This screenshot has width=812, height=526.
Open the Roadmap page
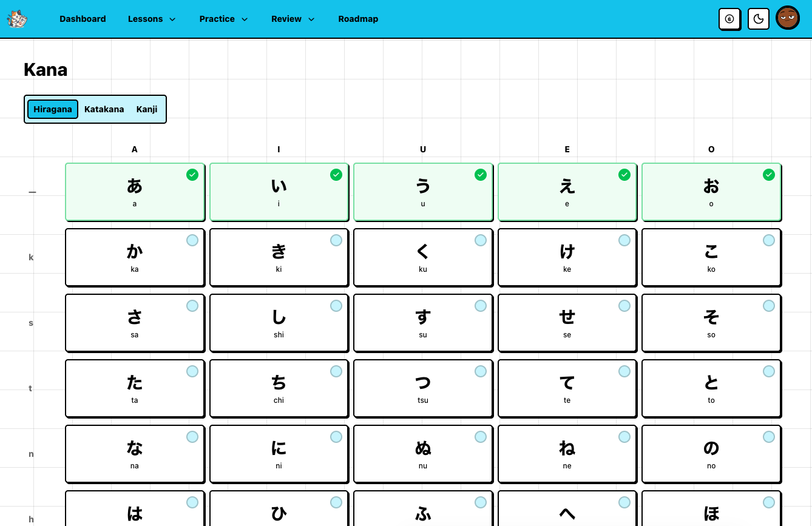358,19
